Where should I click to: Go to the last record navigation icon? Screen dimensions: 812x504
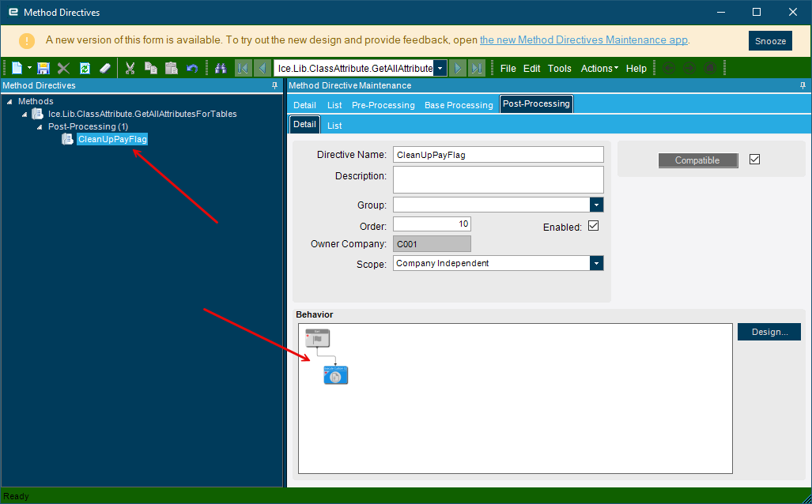click(477, 68)
